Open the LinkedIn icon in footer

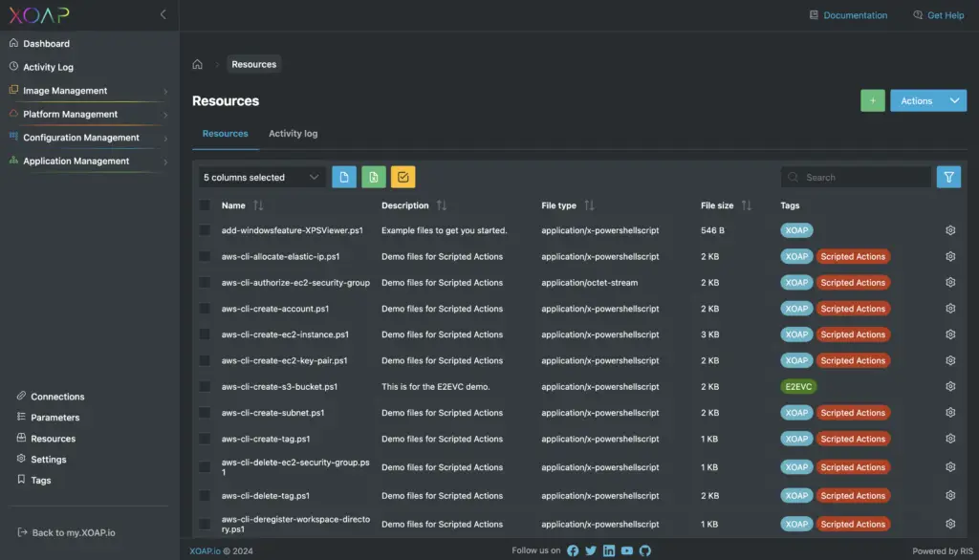[609, 550]
